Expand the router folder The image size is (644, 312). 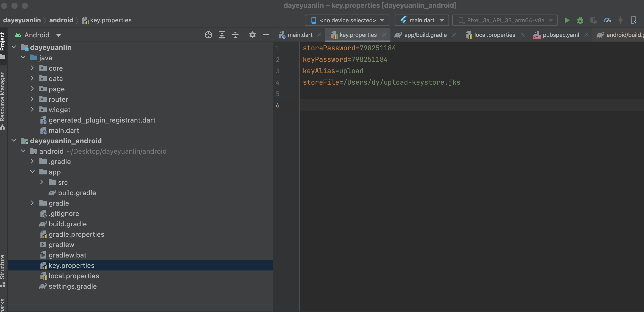(32, 99)
